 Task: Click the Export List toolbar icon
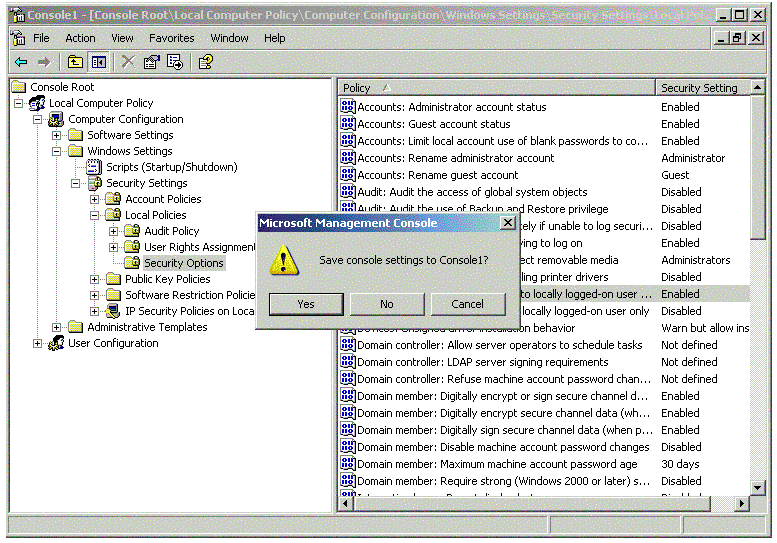(x=175, y=62)
